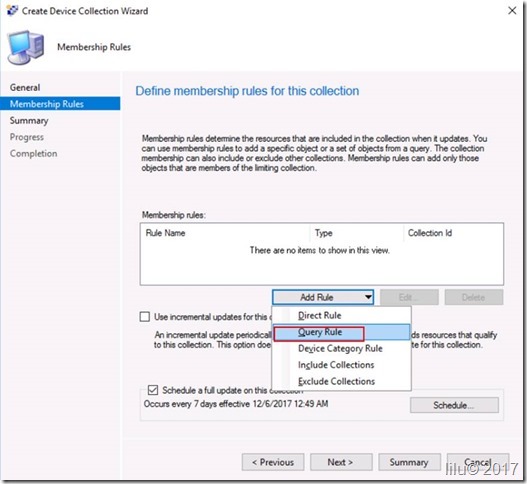The height and width of the screenshot is (484, 527).
Task: Choose Direct Rule from the menu
Action: click(341, 315)
